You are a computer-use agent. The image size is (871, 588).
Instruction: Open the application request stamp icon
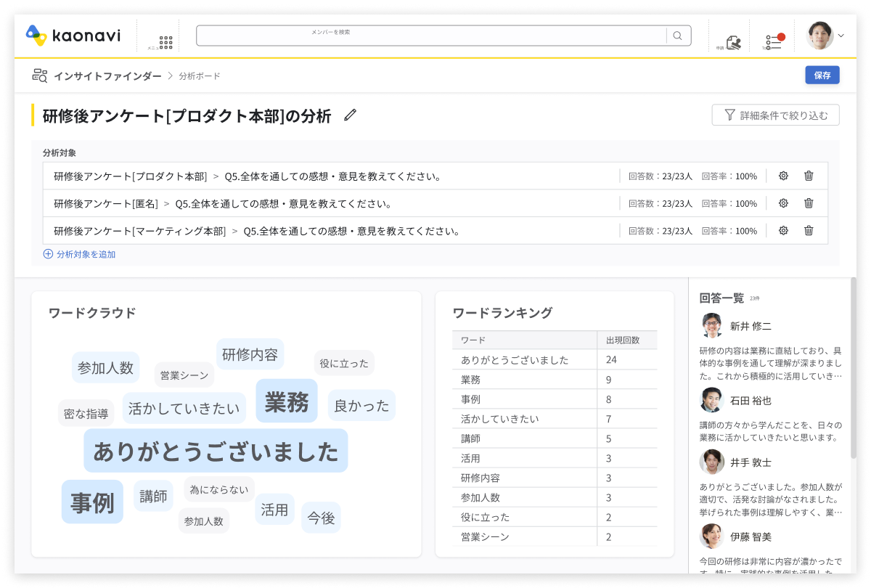tap(734, 42)
